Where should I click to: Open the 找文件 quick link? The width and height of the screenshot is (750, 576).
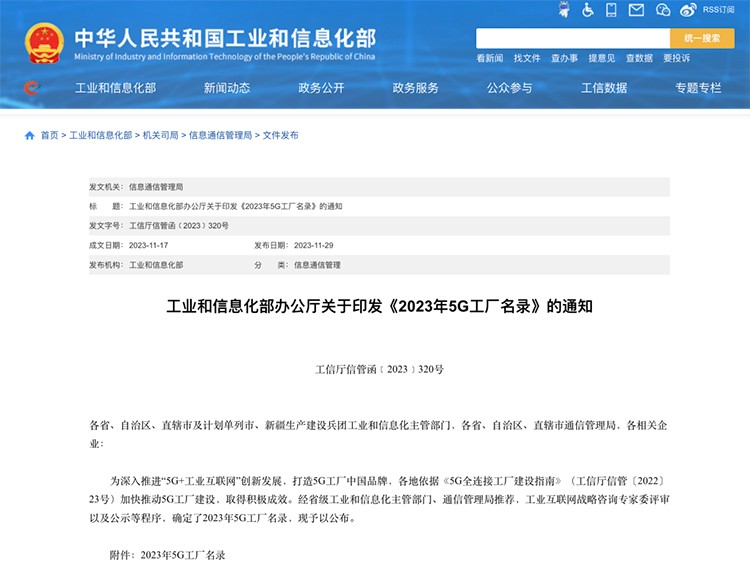(x=527, y=58)
